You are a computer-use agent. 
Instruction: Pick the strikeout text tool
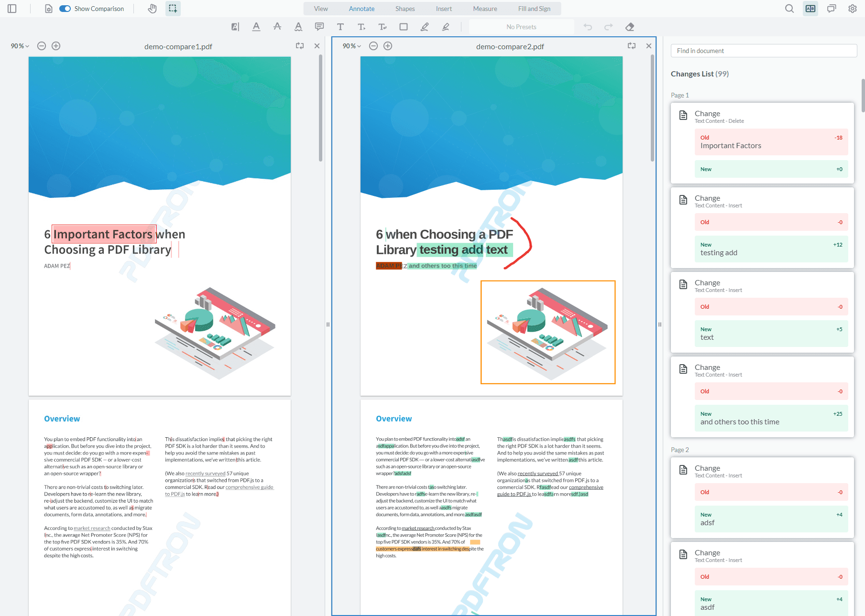(277, 27)
